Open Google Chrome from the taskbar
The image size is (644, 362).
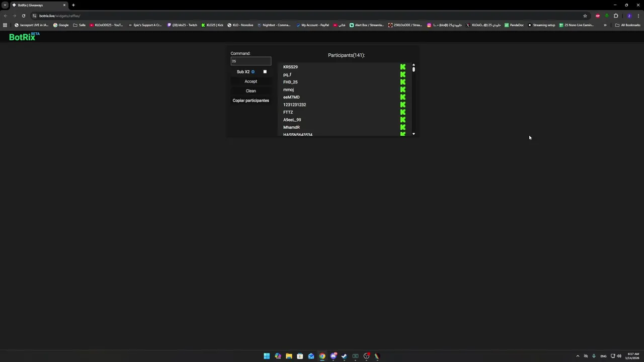point(322,356)
